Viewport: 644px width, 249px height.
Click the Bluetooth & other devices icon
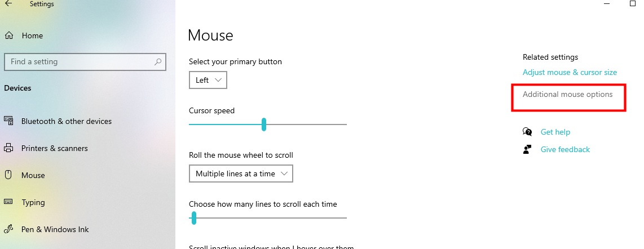(8, 121)
